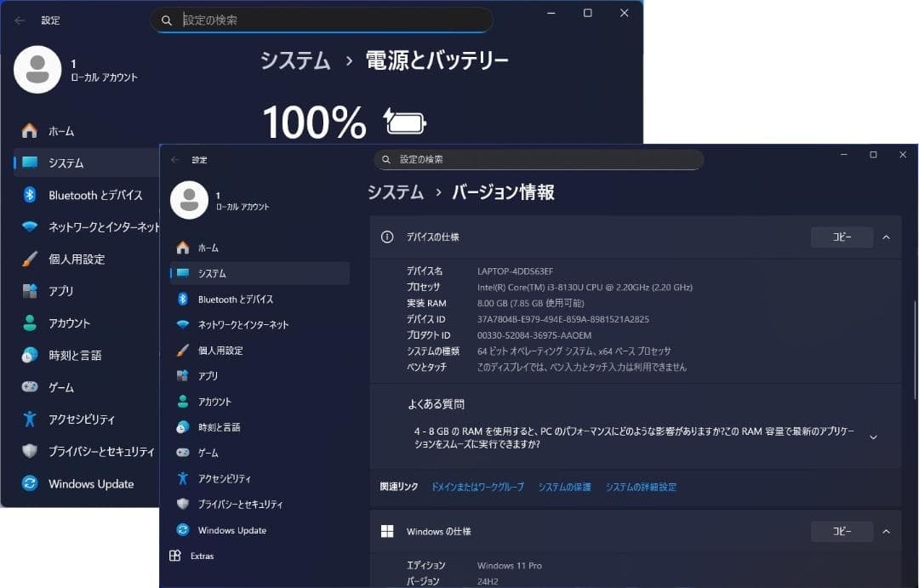Viewport: 919px width, 588px height.
Task: Collapse the Windows の仕様 section
Action: point(886,531)
